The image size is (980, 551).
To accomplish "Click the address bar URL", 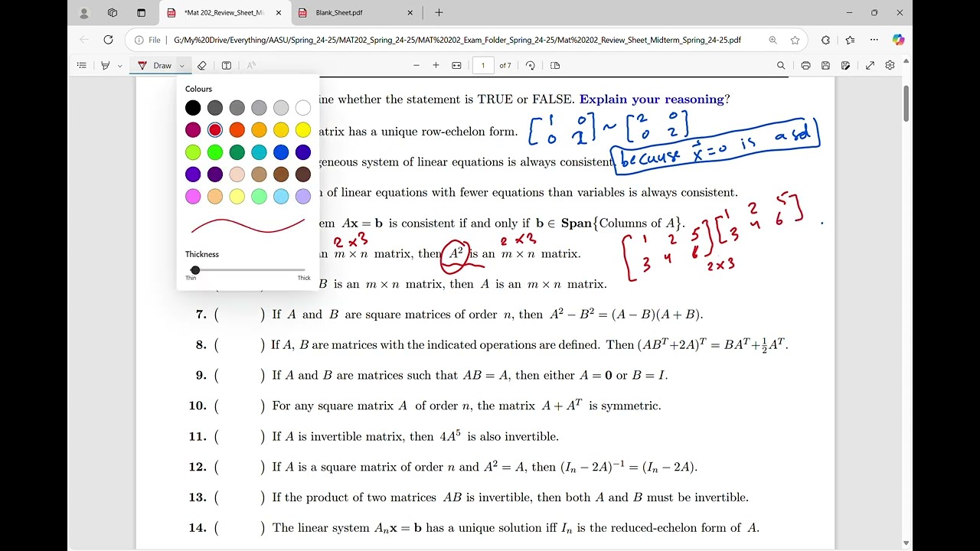I will [457, 40].
